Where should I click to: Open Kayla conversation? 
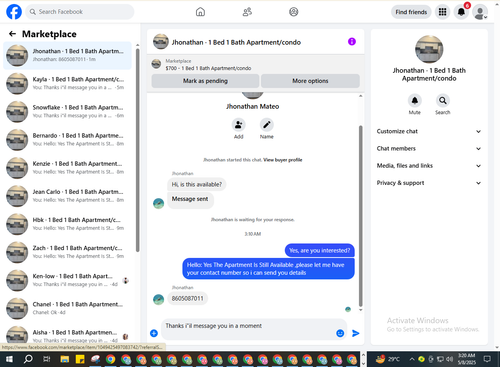click(x=67, y=83)
